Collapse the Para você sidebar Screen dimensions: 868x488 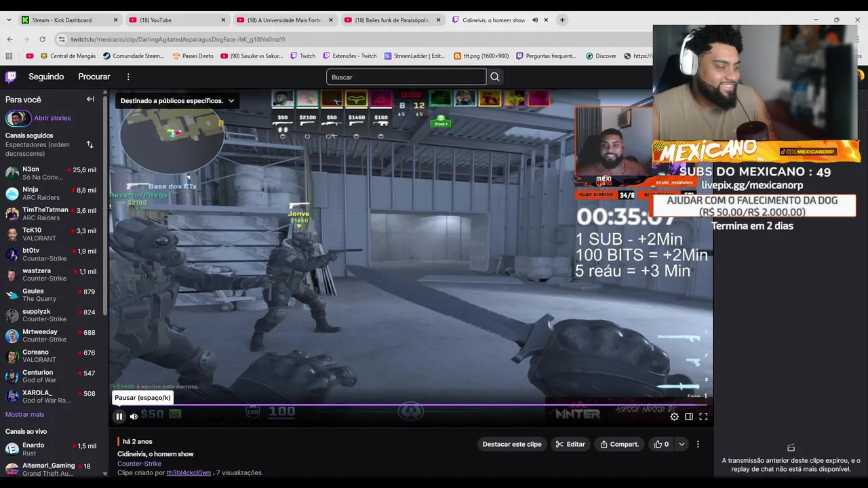90,99
